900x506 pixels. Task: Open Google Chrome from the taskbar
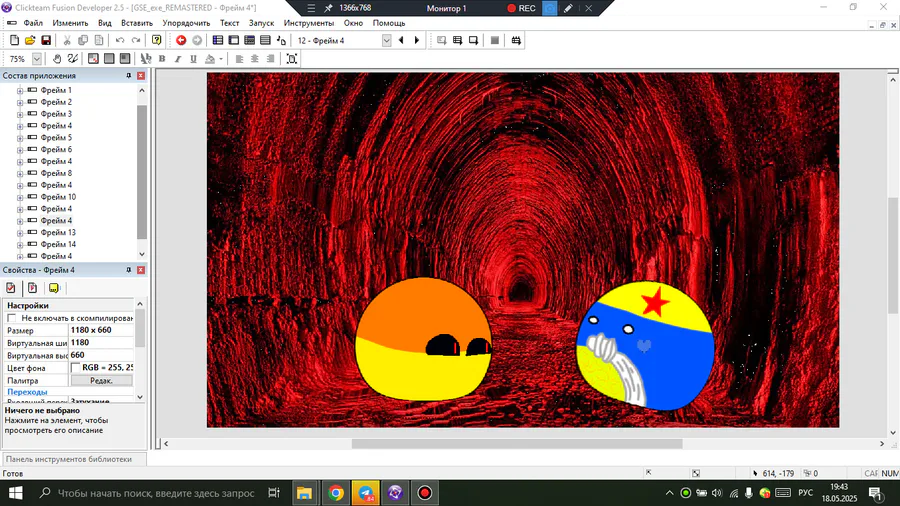click(336, 493)
